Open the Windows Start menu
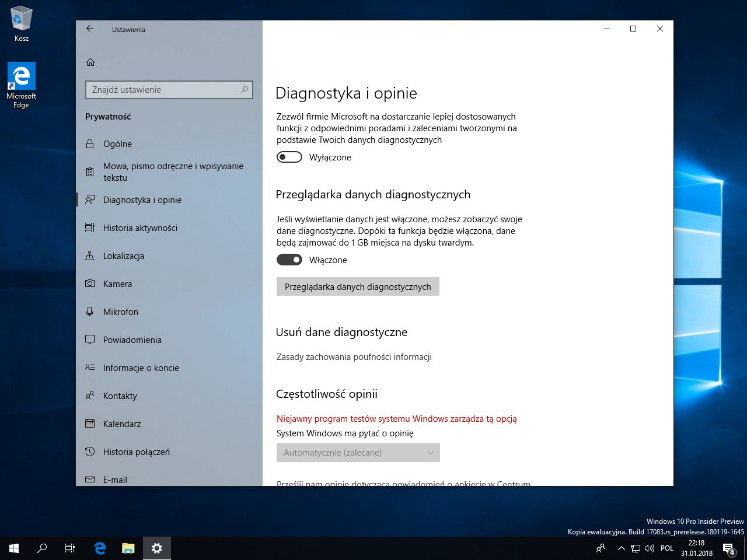 pos(14,548)
